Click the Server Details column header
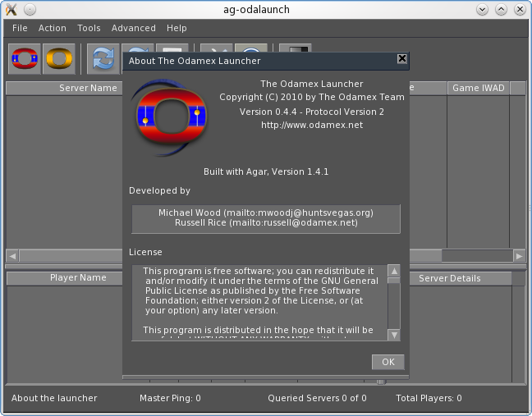The width and height of the screenshot is (532, 416). click(x=449, y=278)
